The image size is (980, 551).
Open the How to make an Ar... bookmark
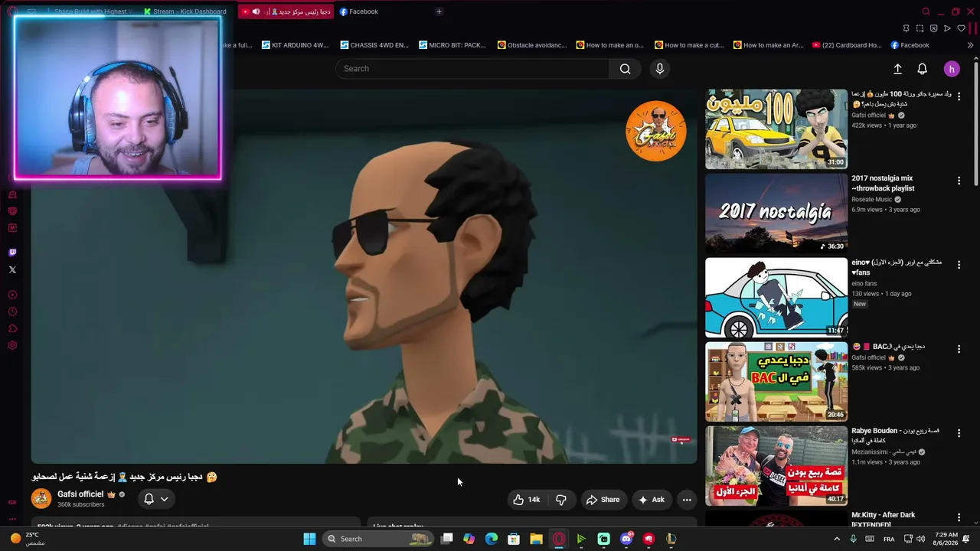768,45
